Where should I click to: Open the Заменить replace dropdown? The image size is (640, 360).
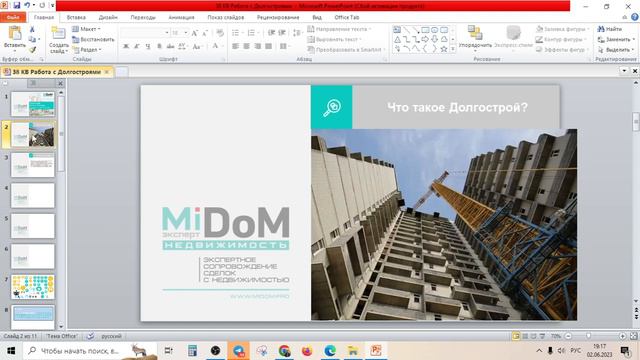(616, 39)
